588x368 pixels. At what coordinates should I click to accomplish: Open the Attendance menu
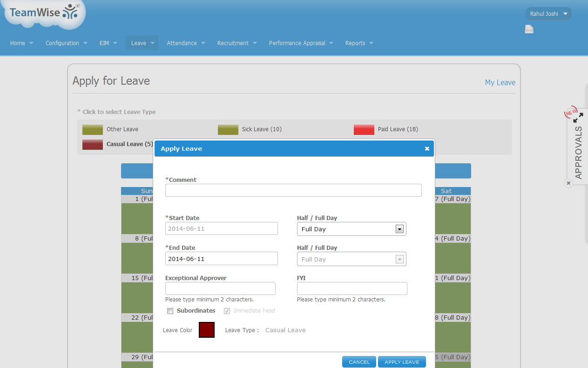(186, 43)
